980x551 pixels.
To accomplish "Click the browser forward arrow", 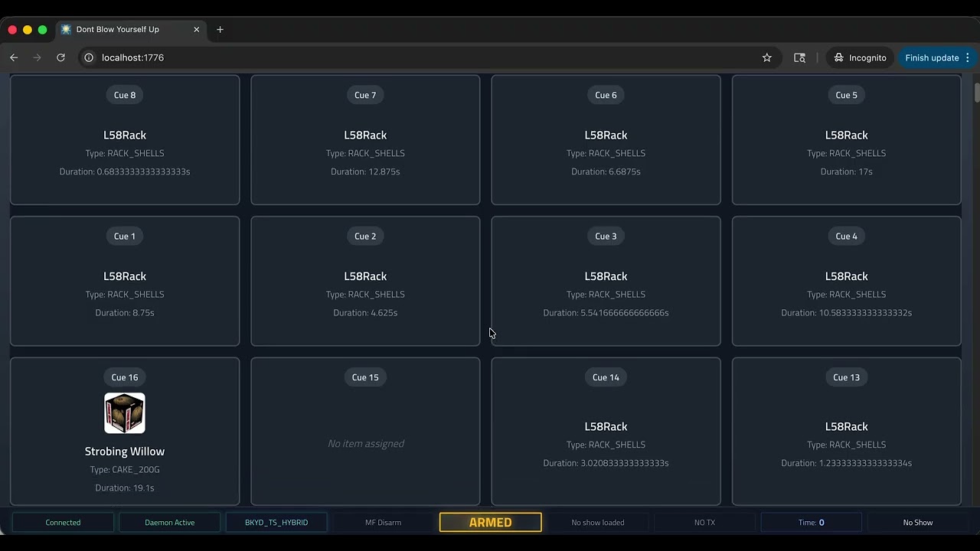I will (37, 57).
